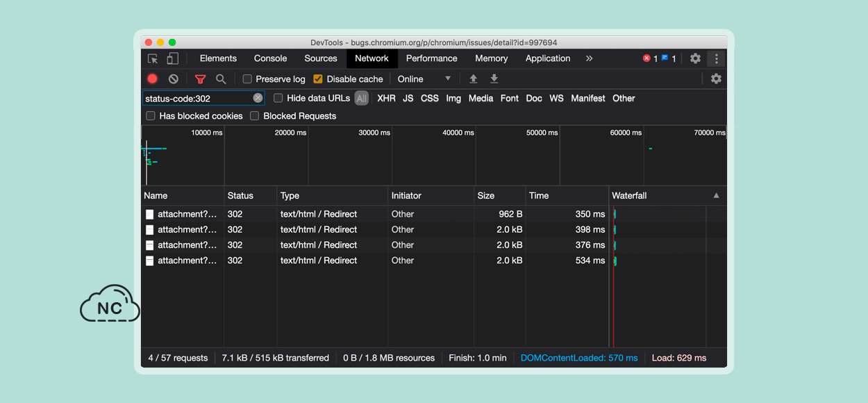Image resolution: width=868 pixels, height=403 pixels.
Task: Filter requests by WS
Action: tap(556, 99)
